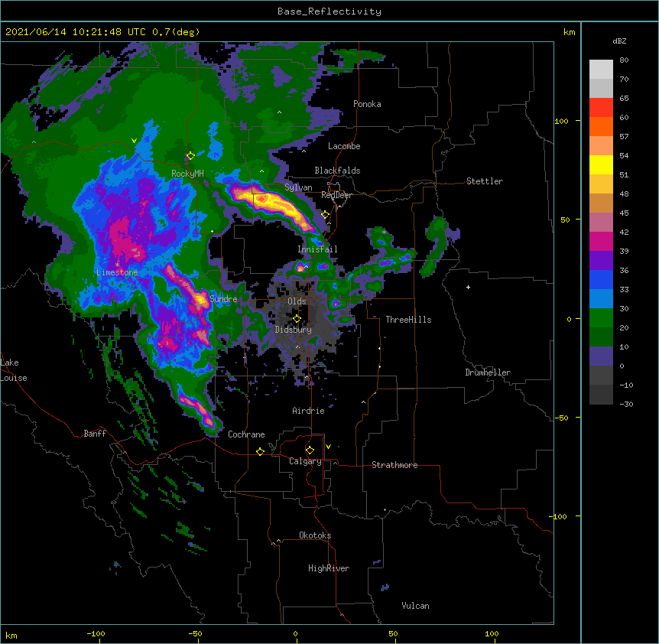
Task: Click the Innisfail label
Action: 317,249
